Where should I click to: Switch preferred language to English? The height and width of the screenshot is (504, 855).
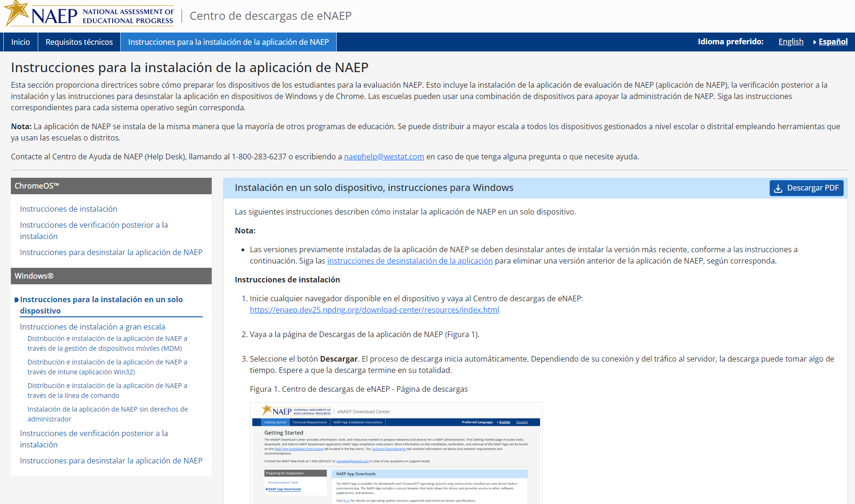click(790, 41)
